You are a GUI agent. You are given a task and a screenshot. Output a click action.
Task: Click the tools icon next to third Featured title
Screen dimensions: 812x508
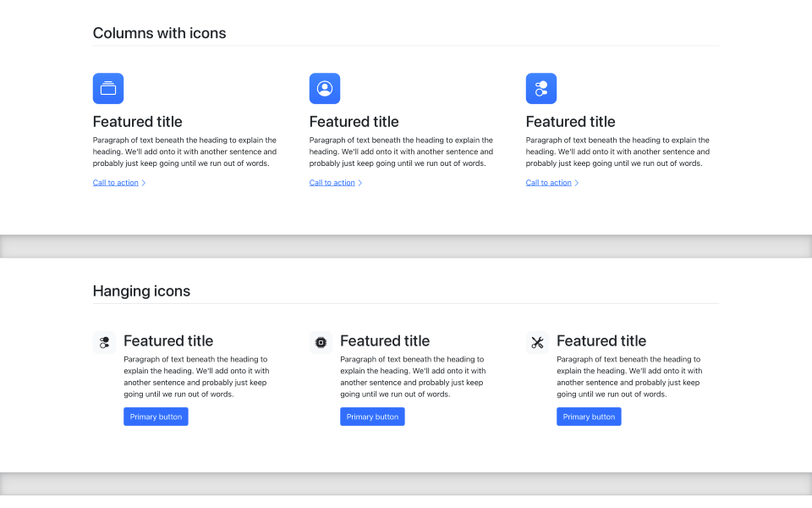click(x=537, y=342)
